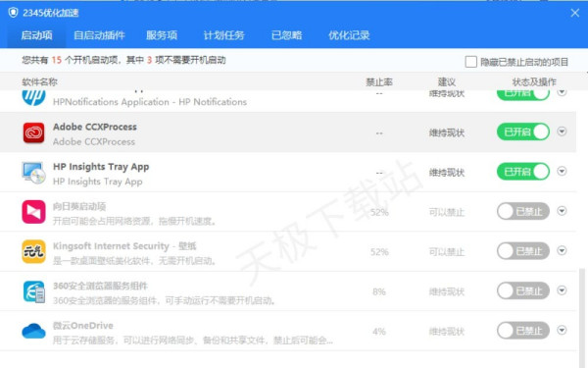Viewport: 588px width, 368px height.
Task: Open dropdown arrow for HP Insights Tray App
Action: [x=562, y=171]
